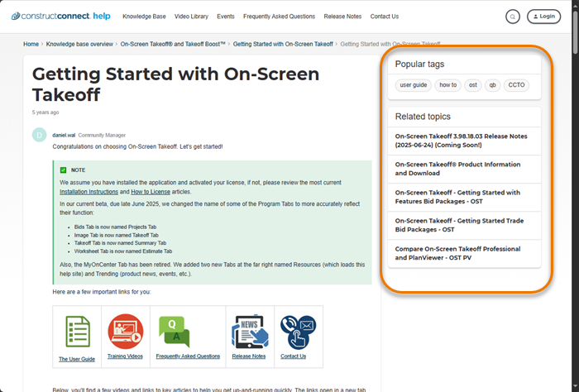Click the Q&A speech bubbles icon
This screenshot has height=392, width=579.
pos(174,332)
